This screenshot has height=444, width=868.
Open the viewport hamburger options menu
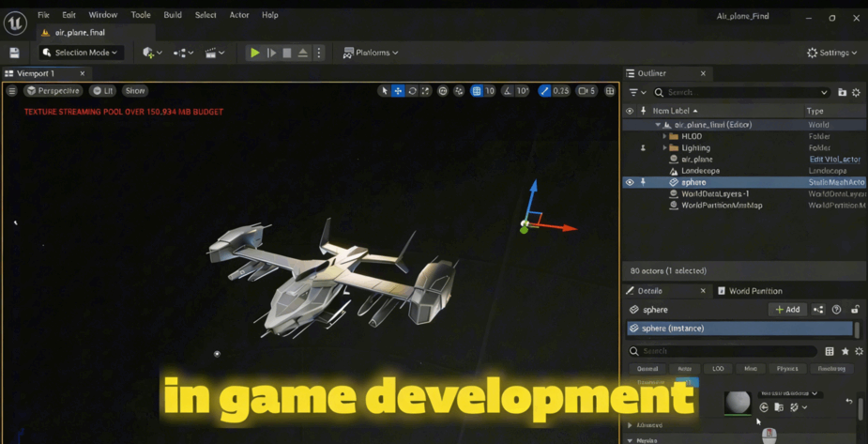[11, 91]
